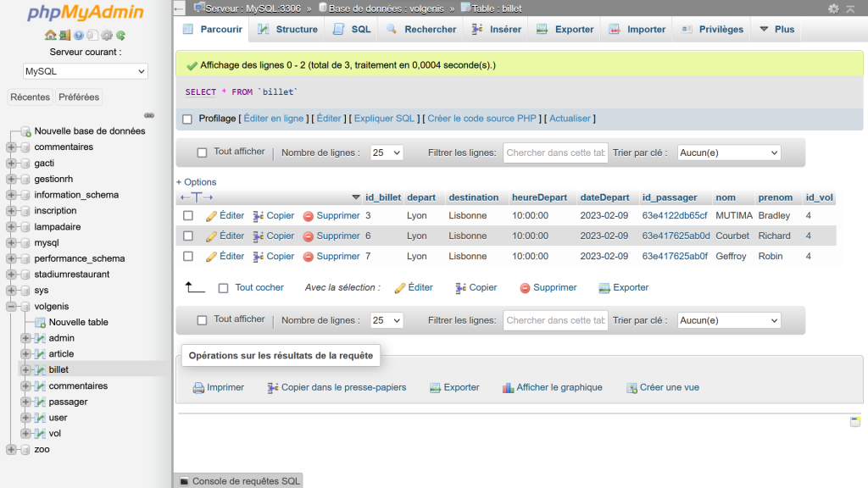Click the Imprimer printer icon

pos(198,388)
